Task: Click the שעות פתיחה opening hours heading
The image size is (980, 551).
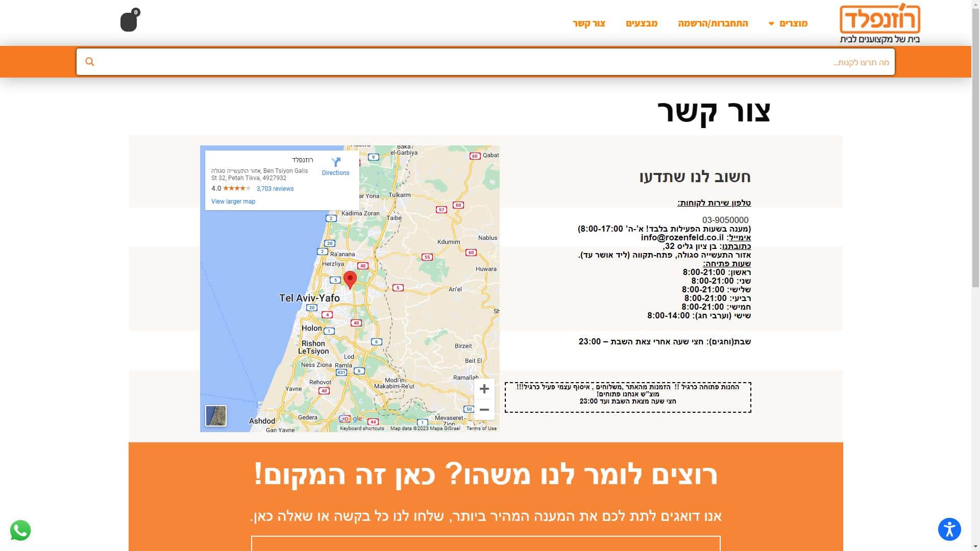Action: pyautogui.click(x=727, y=264)
